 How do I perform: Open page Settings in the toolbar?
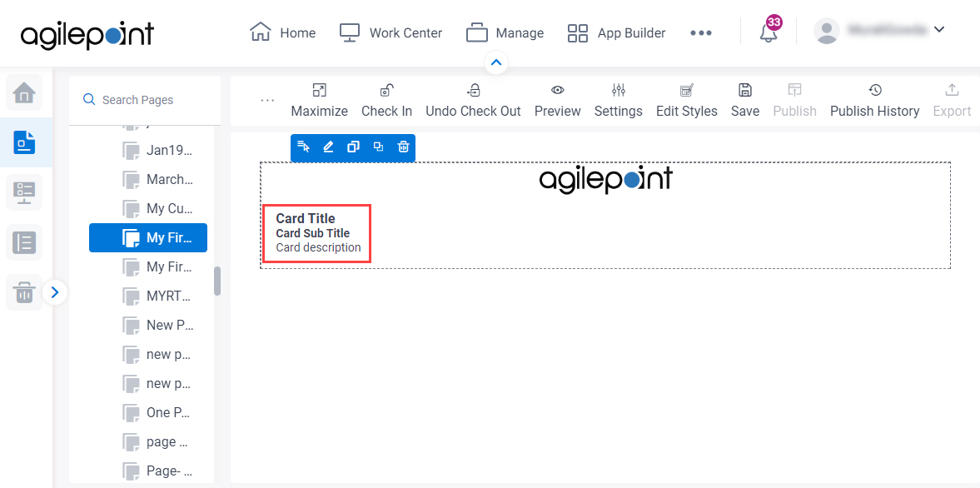[618, 101]
